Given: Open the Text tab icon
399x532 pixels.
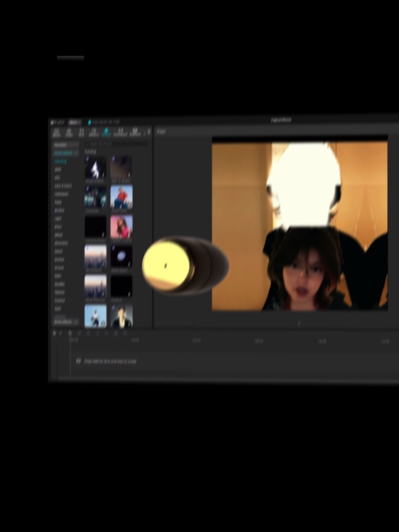Looking at the screenshot, I should tap(81, 132).
